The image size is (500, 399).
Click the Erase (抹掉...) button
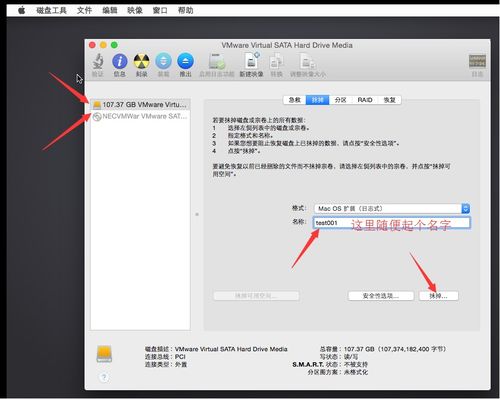[438, 296]
